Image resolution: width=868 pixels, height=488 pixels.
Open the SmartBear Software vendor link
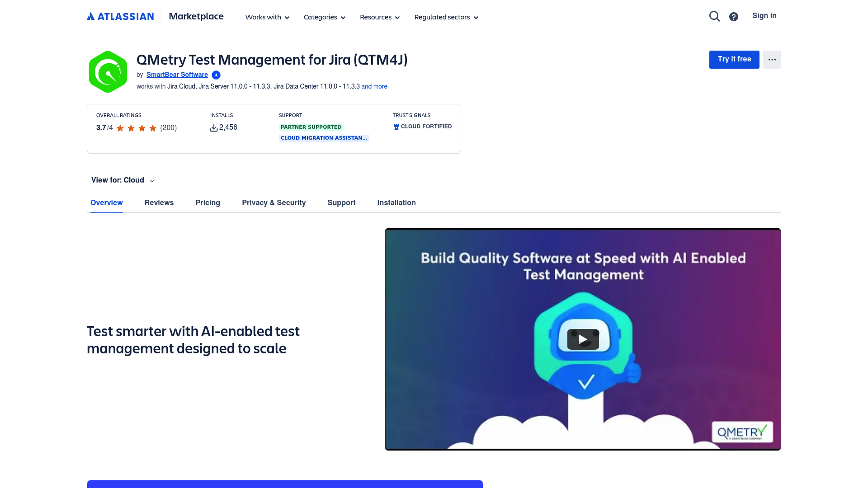177,75
